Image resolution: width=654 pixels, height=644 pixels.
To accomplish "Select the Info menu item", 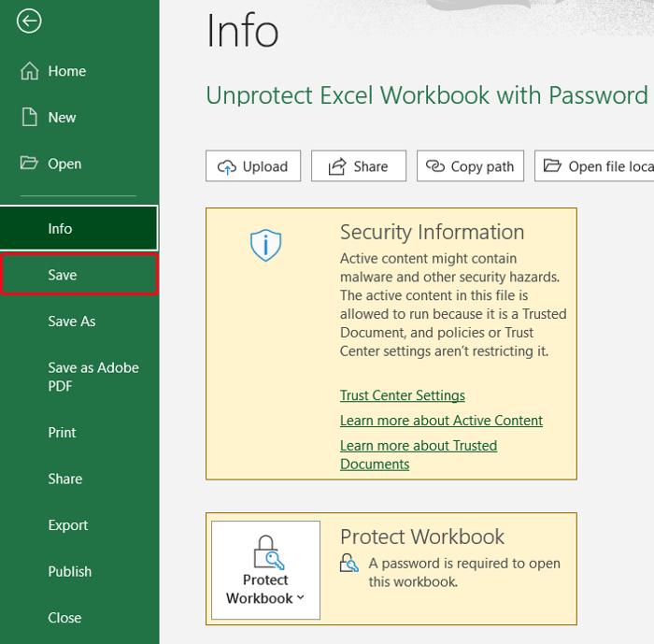I will tap(78, 228).
